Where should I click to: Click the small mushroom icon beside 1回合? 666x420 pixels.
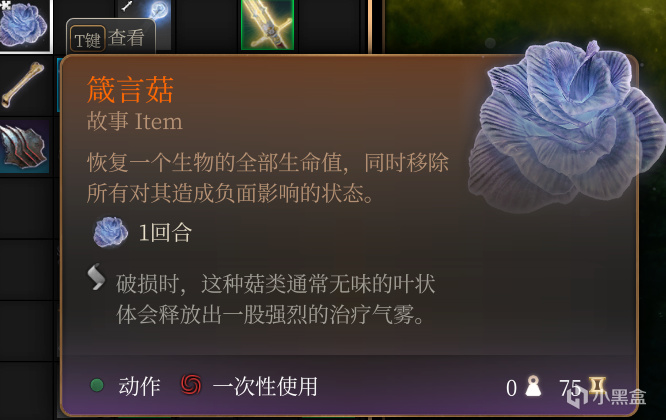tap(110, 232)
